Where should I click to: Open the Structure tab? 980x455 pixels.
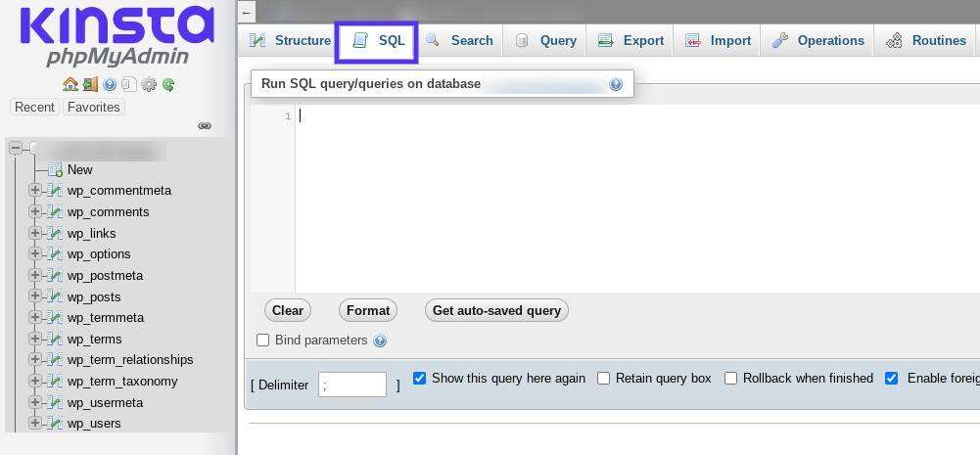click(290, 41)
